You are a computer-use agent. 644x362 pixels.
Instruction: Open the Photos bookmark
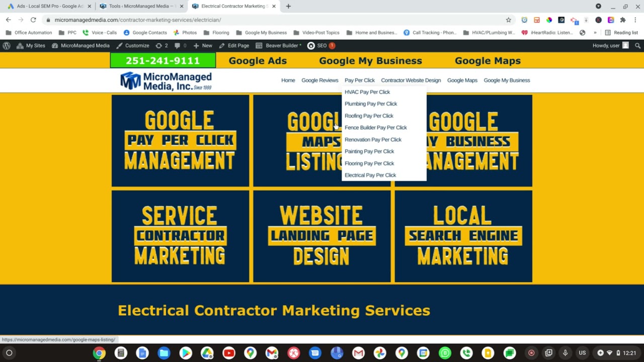[185, 33]
